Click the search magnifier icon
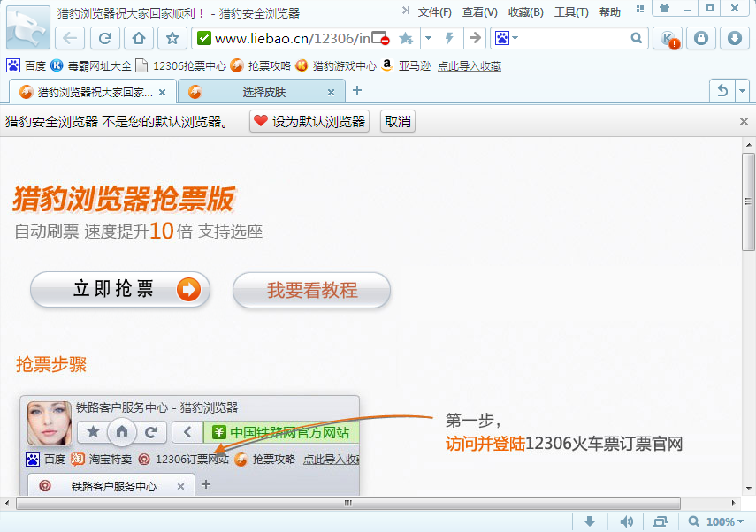Screen dimensions: 756x532 (x=637, y=38)
